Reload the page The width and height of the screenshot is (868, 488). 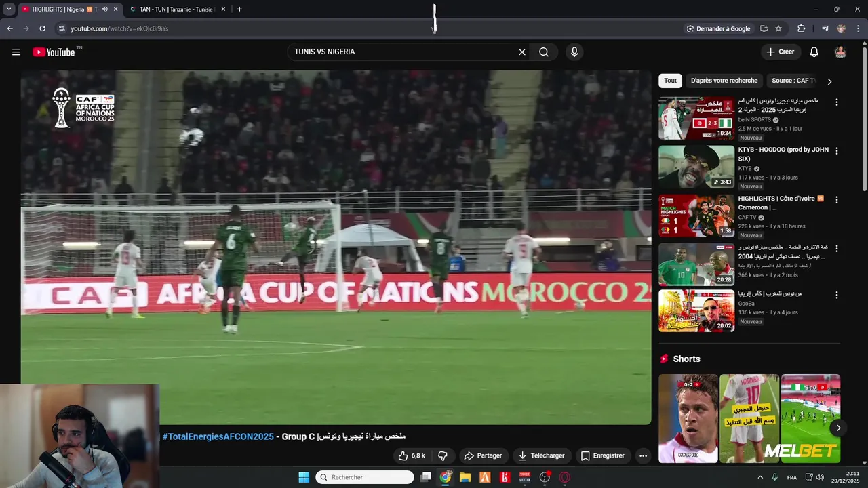[x=42, y=28]
